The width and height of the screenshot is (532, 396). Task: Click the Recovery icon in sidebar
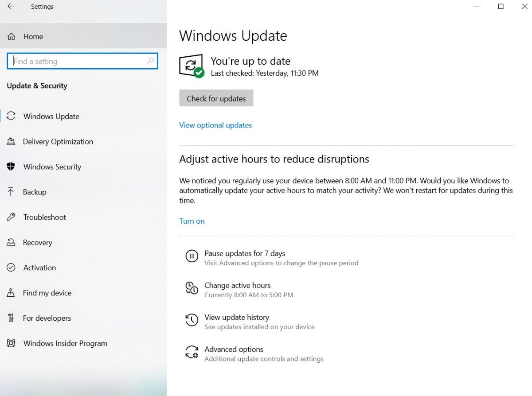point(11,242)
